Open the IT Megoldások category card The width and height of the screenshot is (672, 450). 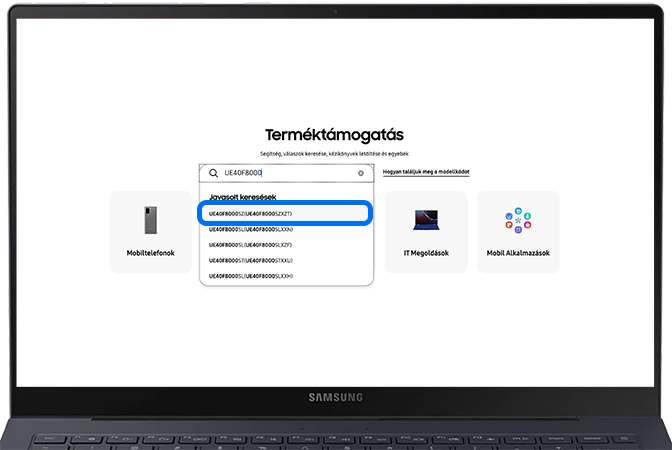click(x=426, y=232)
